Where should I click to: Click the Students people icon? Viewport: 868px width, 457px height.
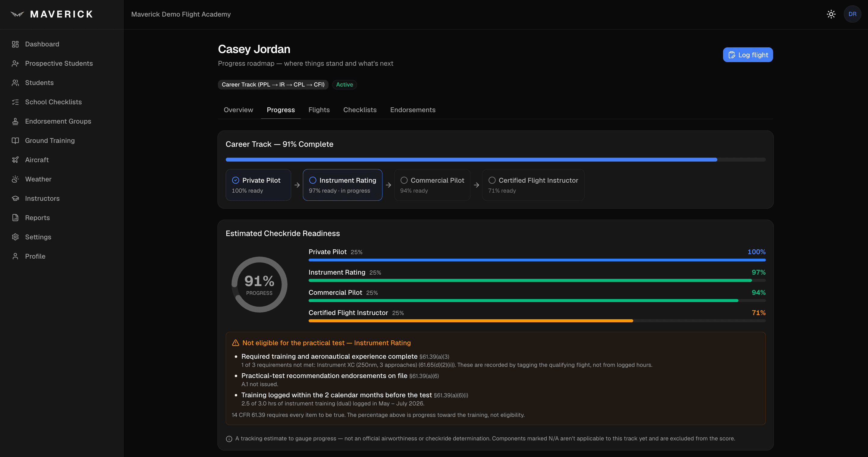click(x=15, y=83)
